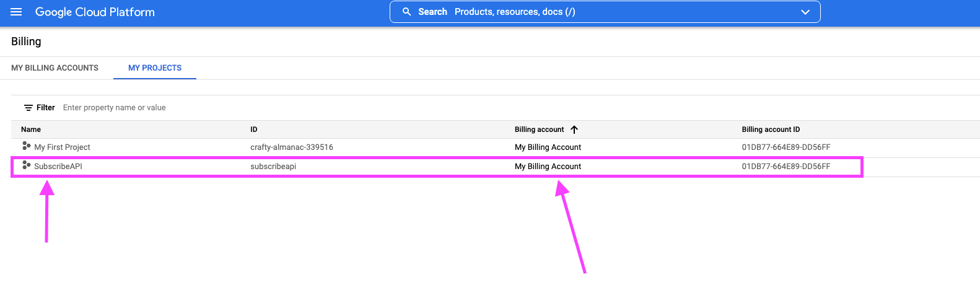Click the Billing account sort arrow
980x293 pixels.
[574, 129]
